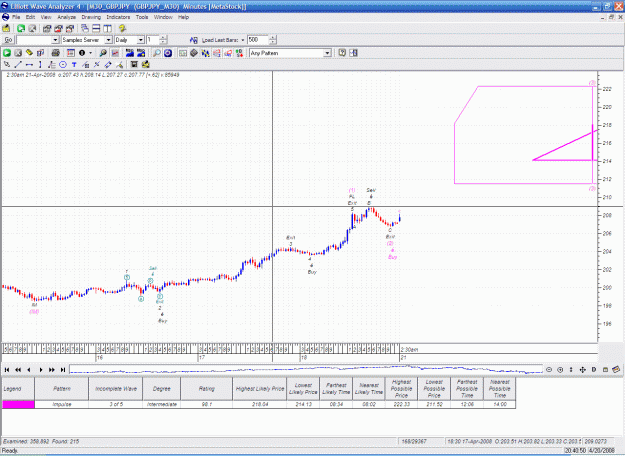Select the arrow pointer drawing tool
The width and height of the screenshot is (625, 456).
point(7,64)
